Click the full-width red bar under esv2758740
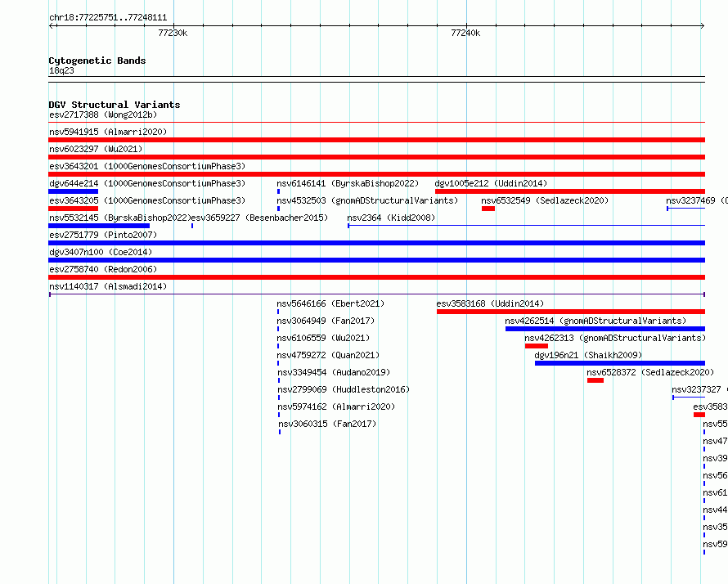The image size is (728, 584). 376,277
